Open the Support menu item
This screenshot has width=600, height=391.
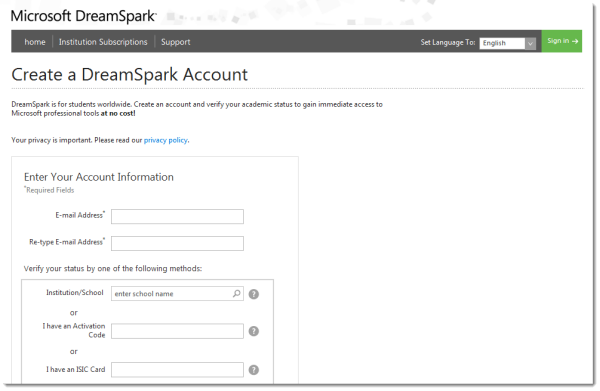pyautogui.click(x=176, y=42)
